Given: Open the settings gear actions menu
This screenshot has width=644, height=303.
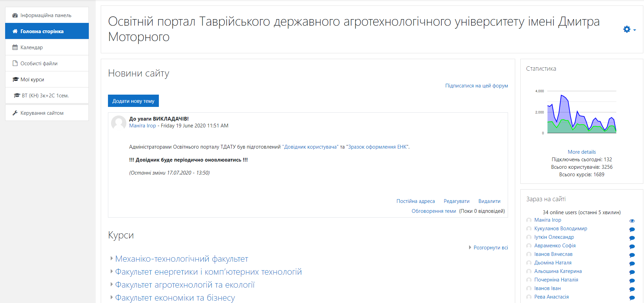Looking at the screenshot, I should pos(629,29).
